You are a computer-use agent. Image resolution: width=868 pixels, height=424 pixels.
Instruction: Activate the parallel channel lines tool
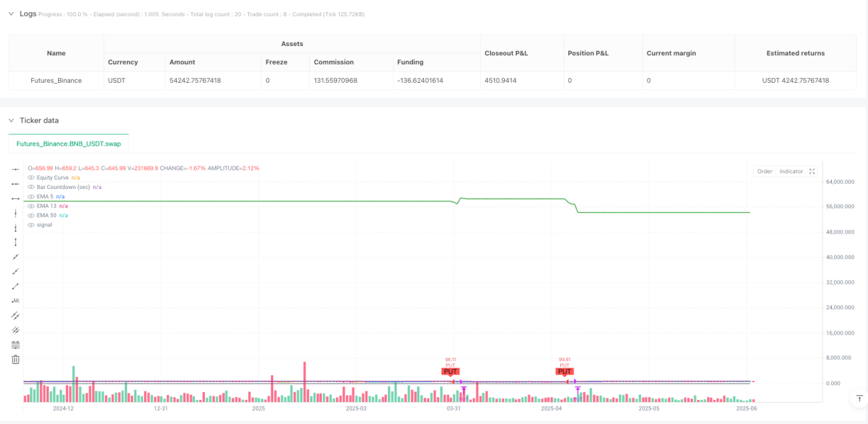(16, 315)
